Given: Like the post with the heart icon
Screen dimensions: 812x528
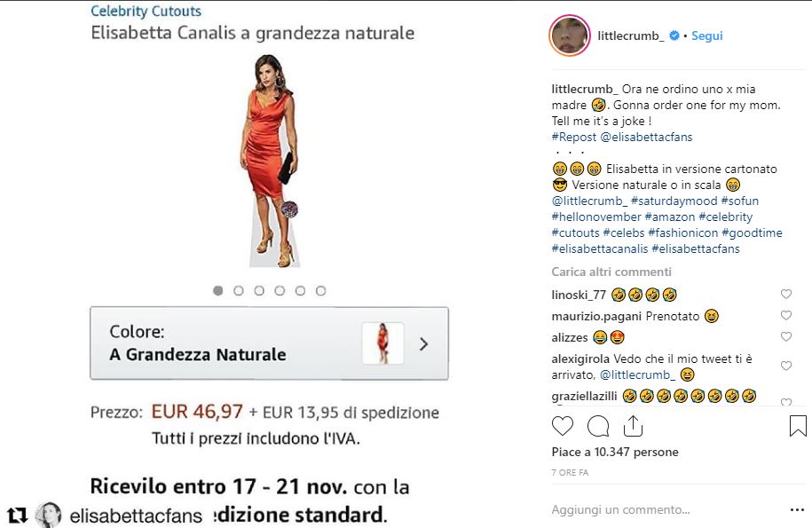Looking at the screenshot, I should coord(563,426).
